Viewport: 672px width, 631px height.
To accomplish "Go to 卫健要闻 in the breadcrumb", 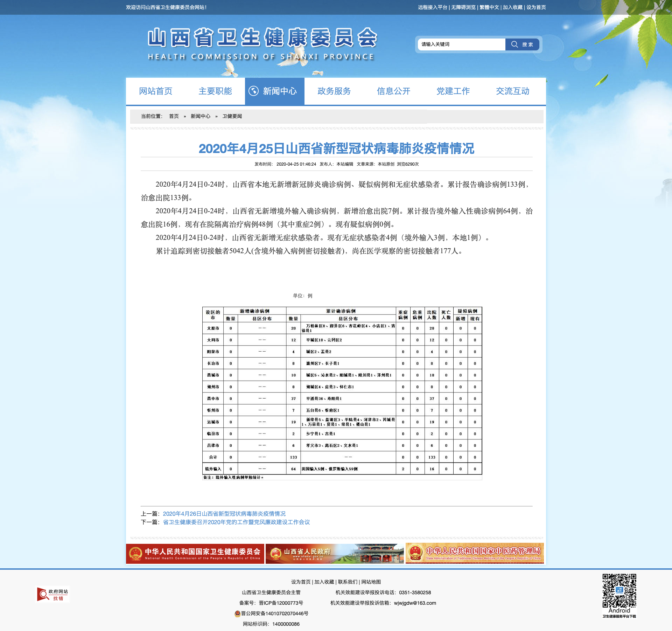I will pyautogui.click(x=232, y=116).
